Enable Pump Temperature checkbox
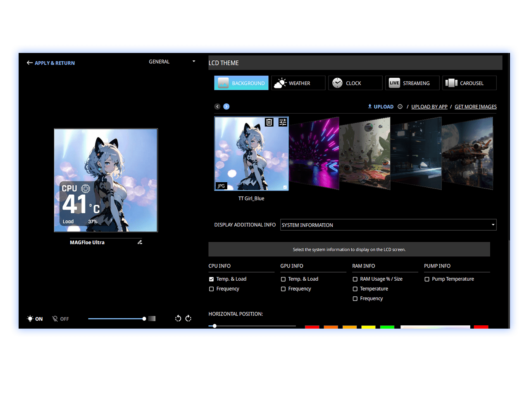 (x=427, y=279)
